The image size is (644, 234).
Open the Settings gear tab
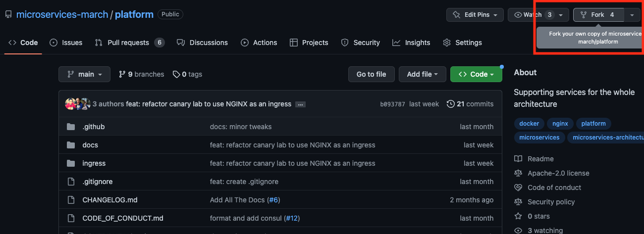(462, 43)
